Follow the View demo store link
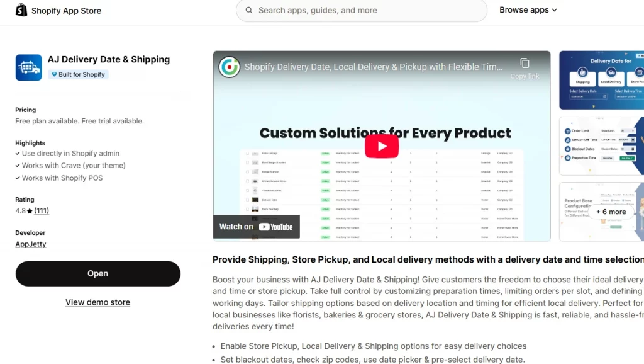This screenshot has height=364, width=644. (x=97, y=302)
